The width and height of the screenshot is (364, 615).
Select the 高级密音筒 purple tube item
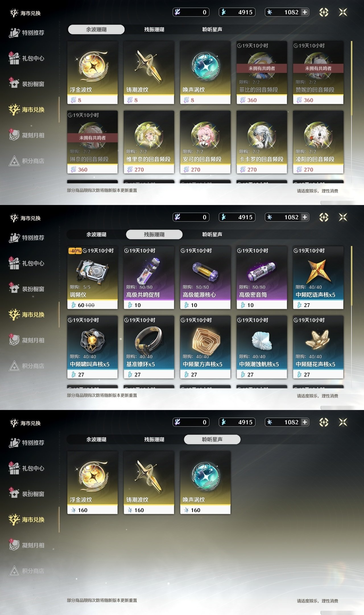pyautogui.click(x=262, y=278)
